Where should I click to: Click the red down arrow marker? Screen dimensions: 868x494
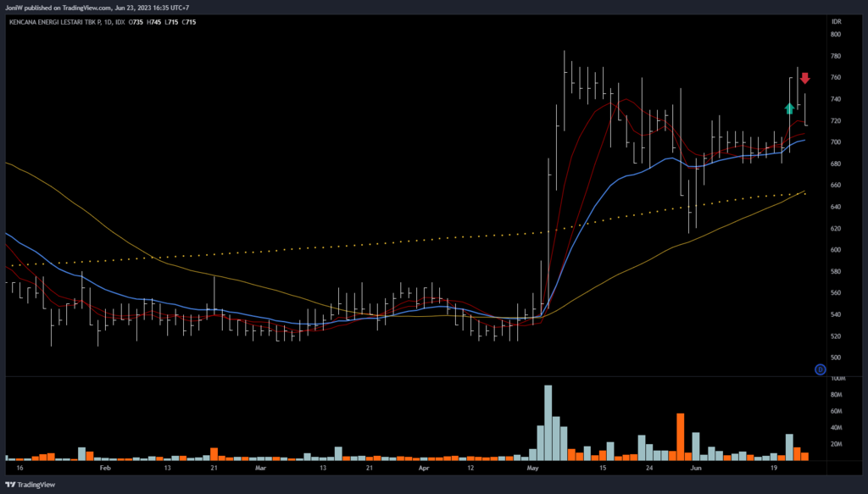pyautogui.click(x=804, y=79)
